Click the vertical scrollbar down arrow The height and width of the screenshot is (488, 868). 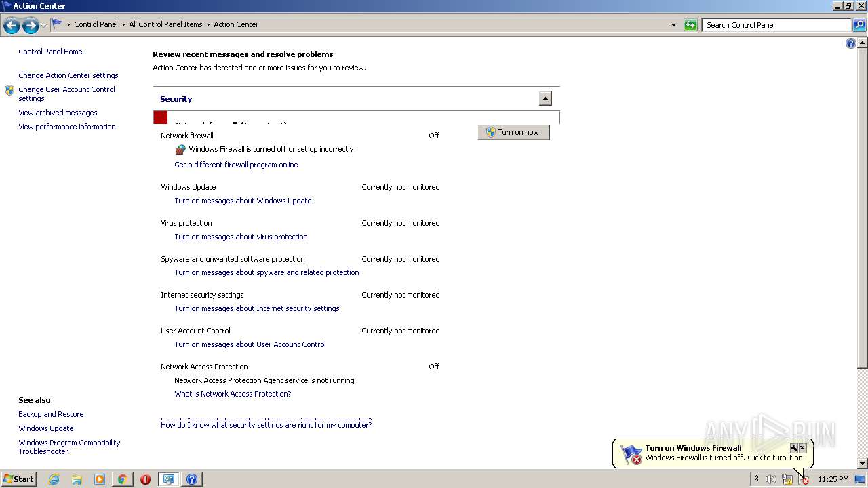[863, 464]
